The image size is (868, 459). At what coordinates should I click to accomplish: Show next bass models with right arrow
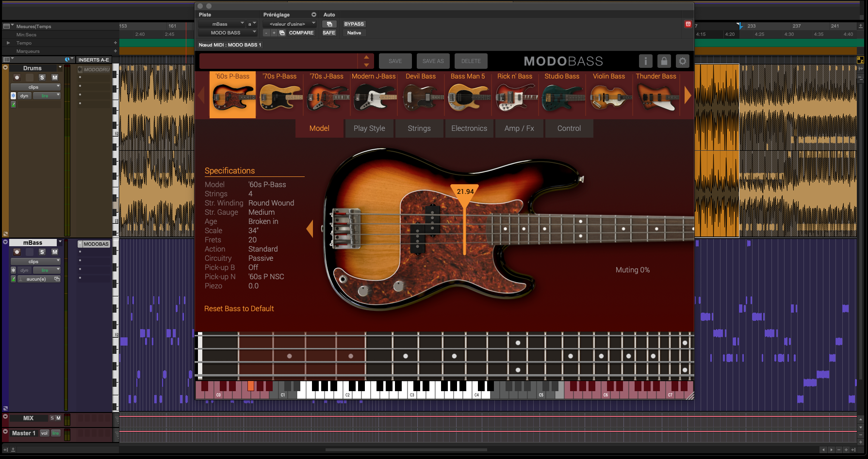click(x=688, y=95)
